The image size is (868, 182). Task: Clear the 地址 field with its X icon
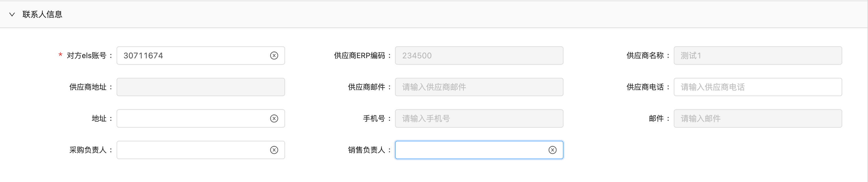274,118
